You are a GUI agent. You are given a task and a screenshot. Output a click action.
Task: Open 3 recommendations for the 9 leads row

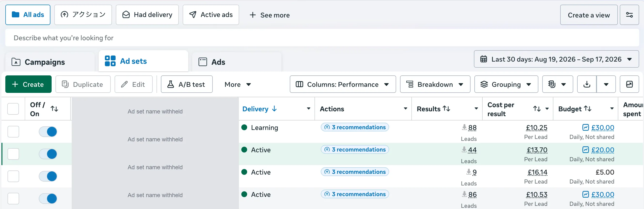click(x=355, y=172)
